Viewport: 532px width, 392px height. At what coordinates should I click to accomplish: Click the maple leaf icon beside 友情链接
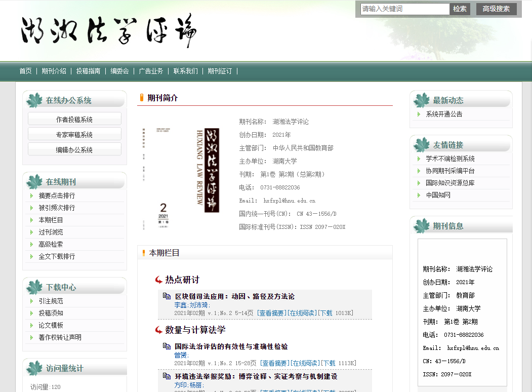click(422, 145)
